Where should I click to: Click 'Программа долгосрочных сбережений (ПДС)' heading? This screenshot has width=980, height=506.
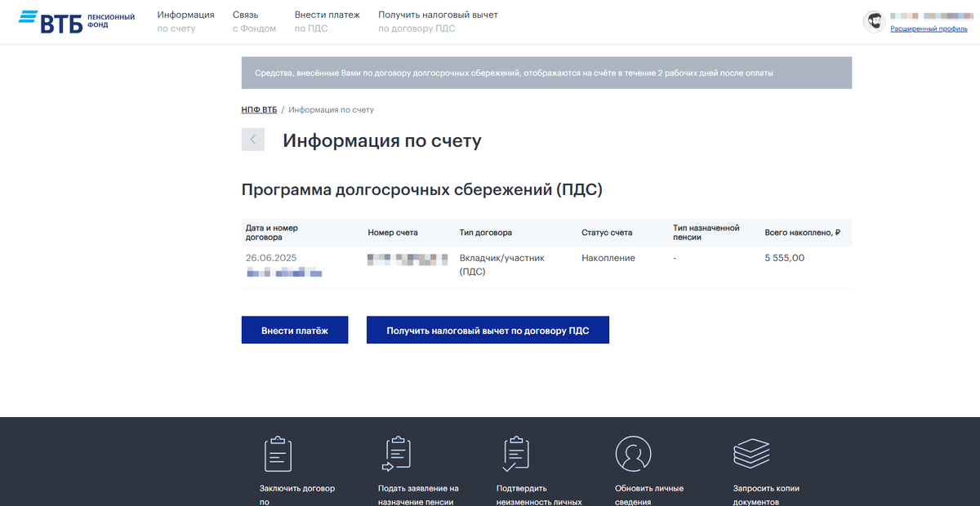coord(421,190)
